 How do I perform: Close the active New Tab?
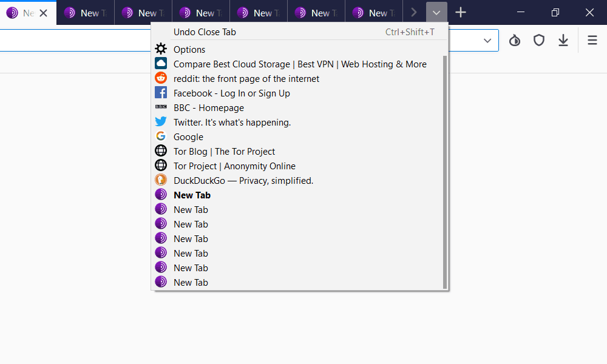pos(43,13)
